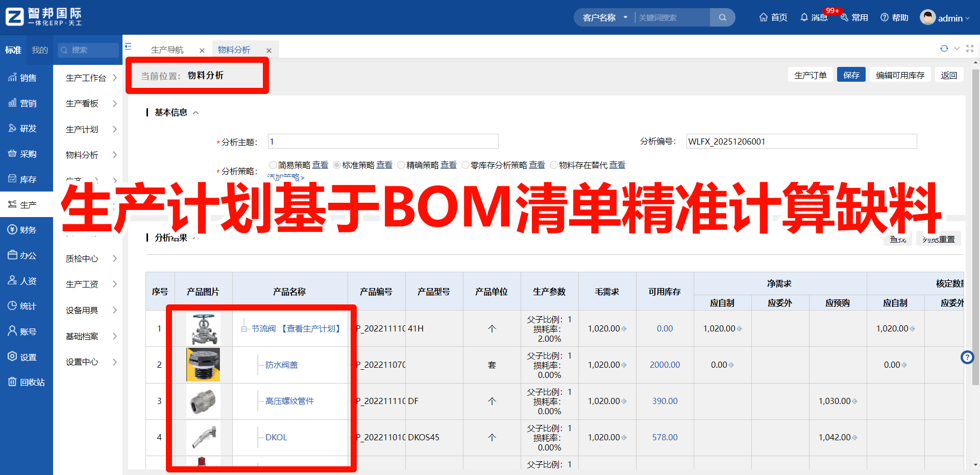Collapse the 基本信息 section
980x475 pixels.
(x=195, y=112)
